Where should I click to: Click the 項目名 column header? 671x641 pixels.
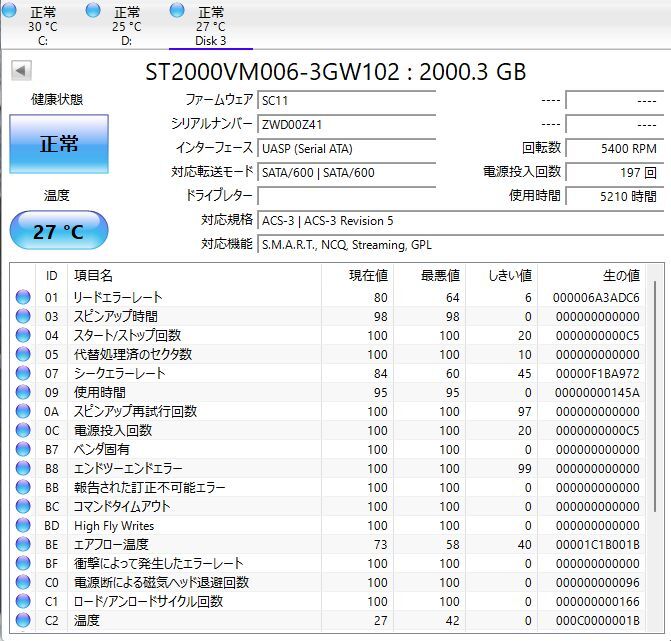tap(93, 275)
